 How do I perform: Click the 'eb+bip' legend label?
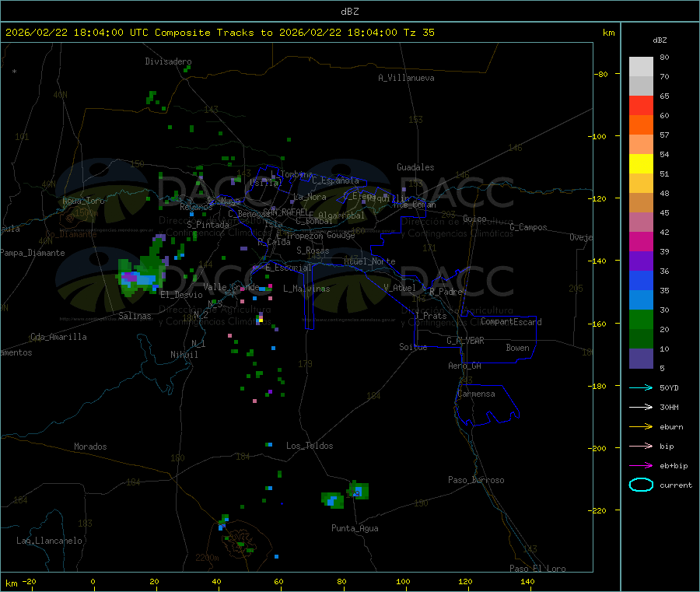[x=674, y=466]
